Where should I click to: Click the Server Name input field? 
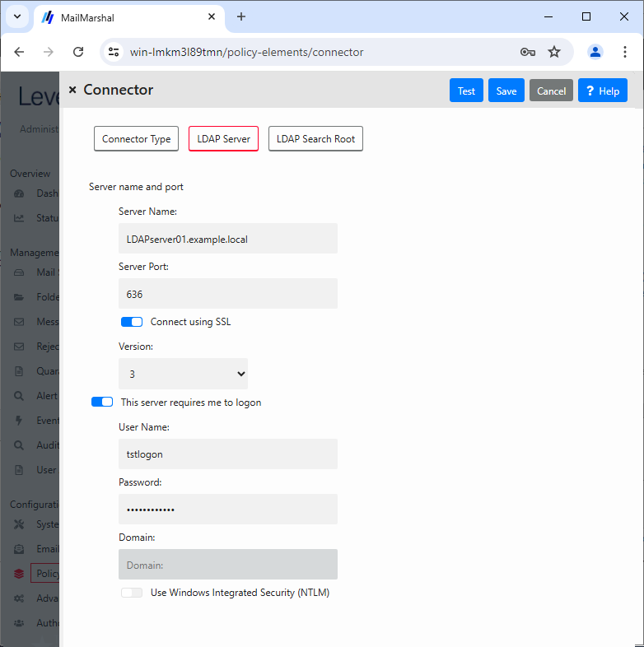click(x=228, y=239)
